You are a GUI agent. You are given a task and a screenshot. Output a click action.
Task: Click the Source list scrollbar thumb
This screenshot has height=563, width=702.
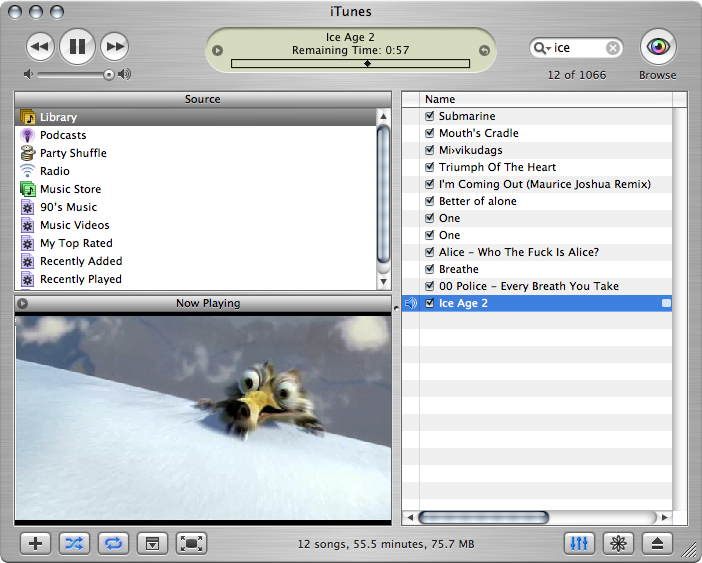click(383, 194)
